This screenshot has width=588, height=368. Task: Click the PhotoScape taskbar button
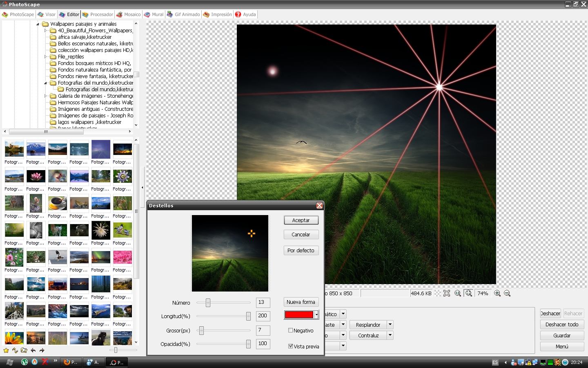point(117,362)
